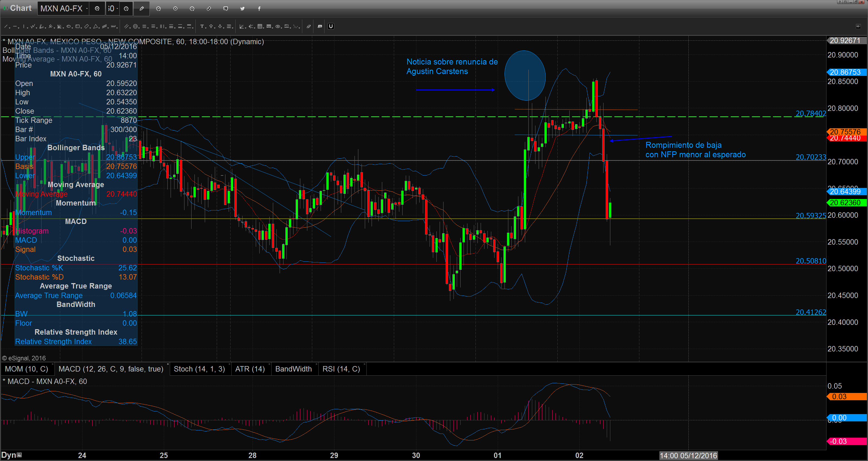Switch to the MOM (10, C) tab
Viewport: 868px width, 461px height.
click(26, 369)
